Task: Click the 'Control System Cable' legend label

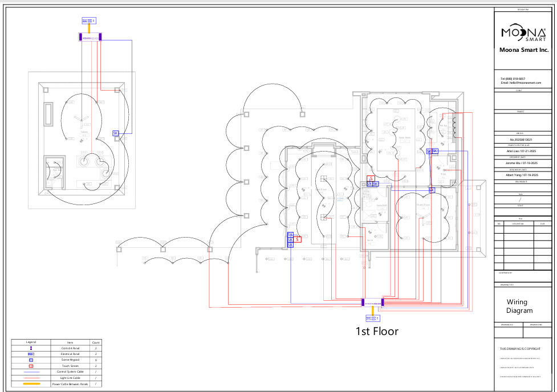Action: pos(70,371)
